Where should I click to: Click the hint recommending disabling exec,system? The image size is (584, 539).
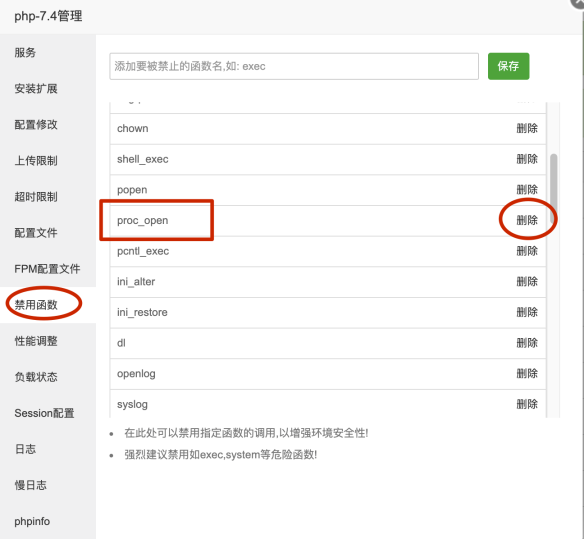pyautogui.click(x=220, y=455)
